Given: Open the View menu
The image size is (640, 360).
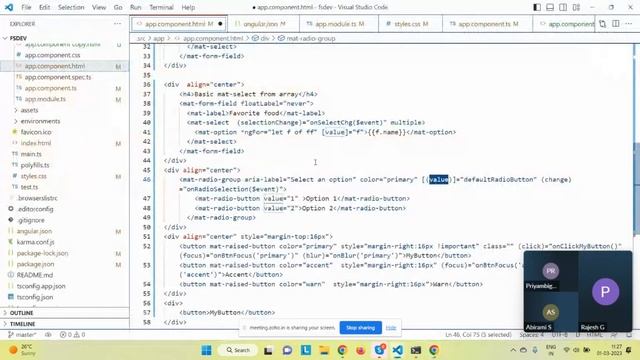Looking at the screenshot, I should [99, 7].
